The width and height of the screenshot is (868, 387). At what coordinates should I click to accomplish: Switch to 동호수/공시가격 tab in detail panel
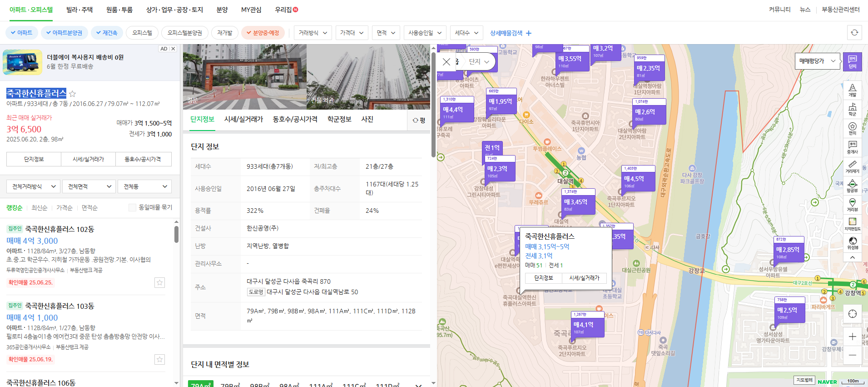point(295,119)
